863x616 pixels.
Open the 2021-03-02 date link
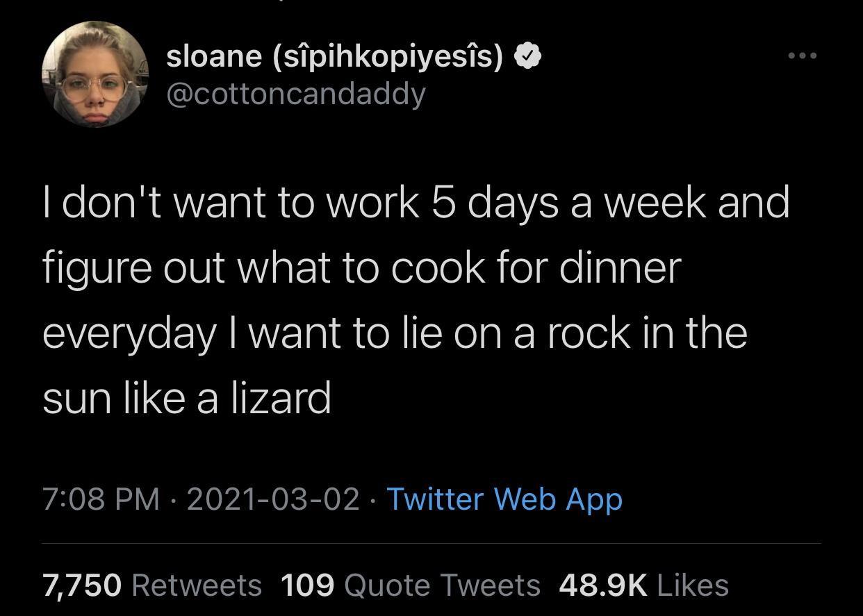pyautogui.click(x=274, y=499)
